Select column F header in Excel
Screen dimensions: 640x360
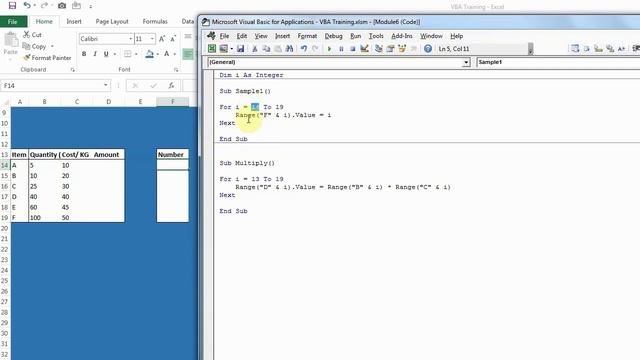point(173,102)
